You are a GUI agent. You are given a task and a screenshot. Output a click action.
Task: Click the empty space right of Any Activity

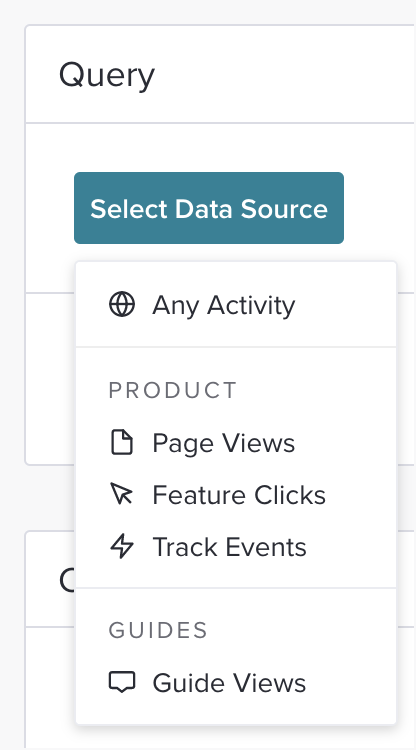pos(344,305)
